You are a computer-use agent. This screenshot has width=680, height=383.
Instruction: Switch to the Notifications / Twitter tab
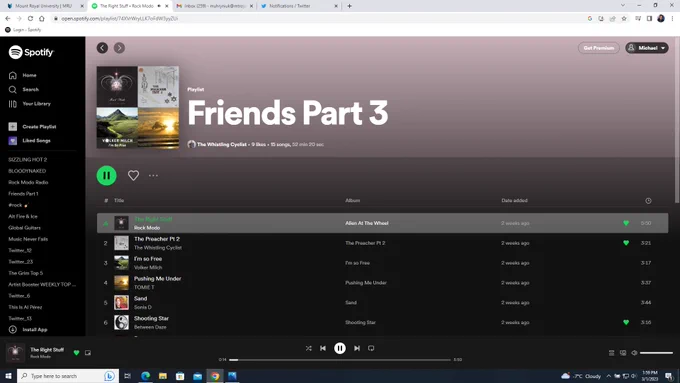[299, 6]
